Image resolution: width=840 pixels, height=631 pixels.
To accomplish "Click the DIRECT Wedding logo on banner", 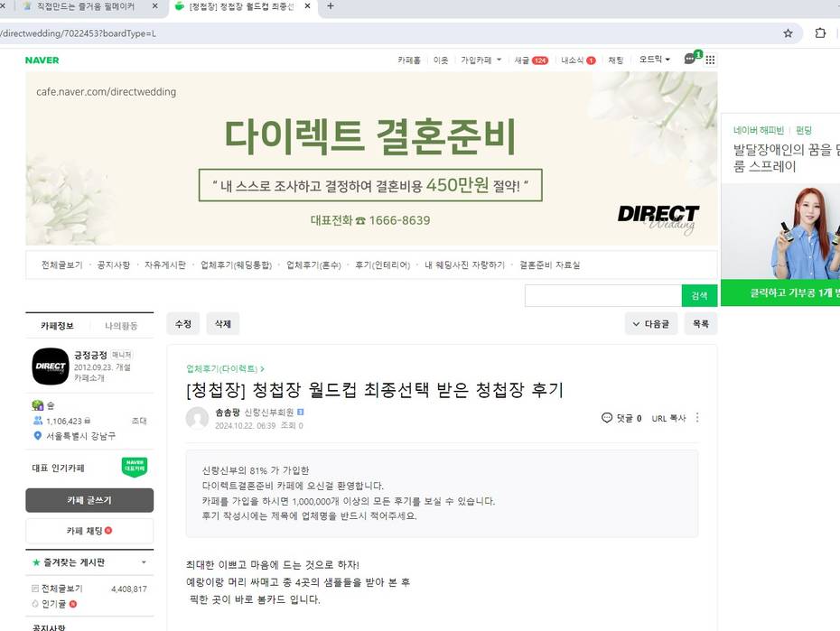I will [658, 218].
